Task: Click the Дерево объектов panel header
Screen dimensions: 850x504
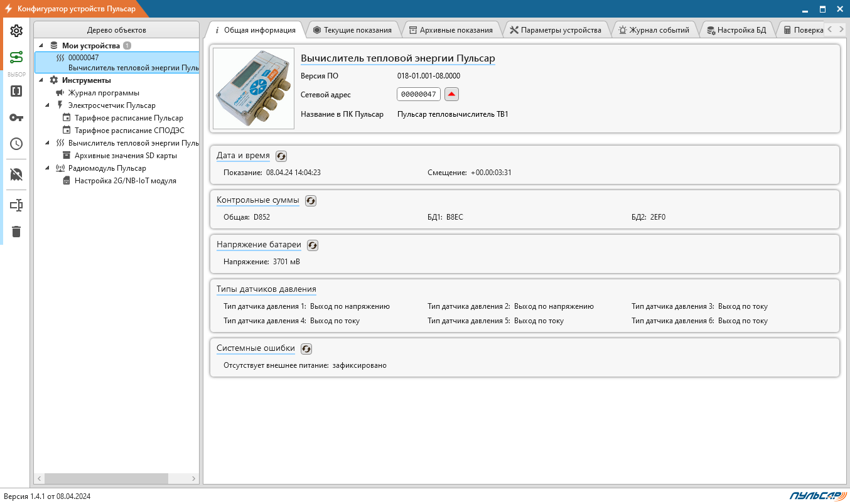Action: coord(117,30)
